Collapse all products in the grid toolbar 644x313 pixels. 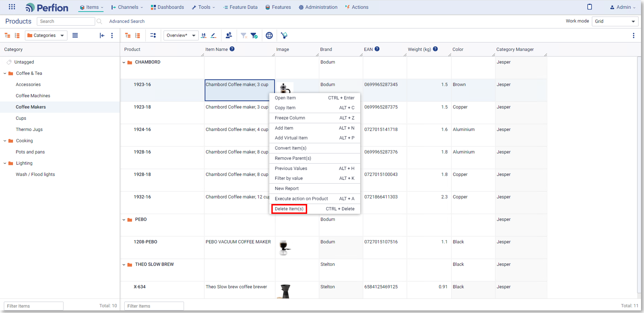pyautogui.click(x=128, y=36)
